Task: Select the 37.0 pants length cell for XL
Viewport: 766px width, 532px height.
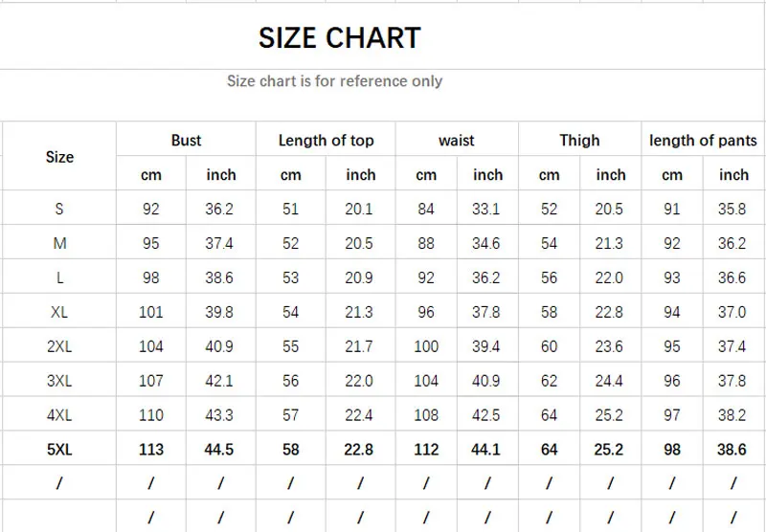Action: tap(732, 312)
